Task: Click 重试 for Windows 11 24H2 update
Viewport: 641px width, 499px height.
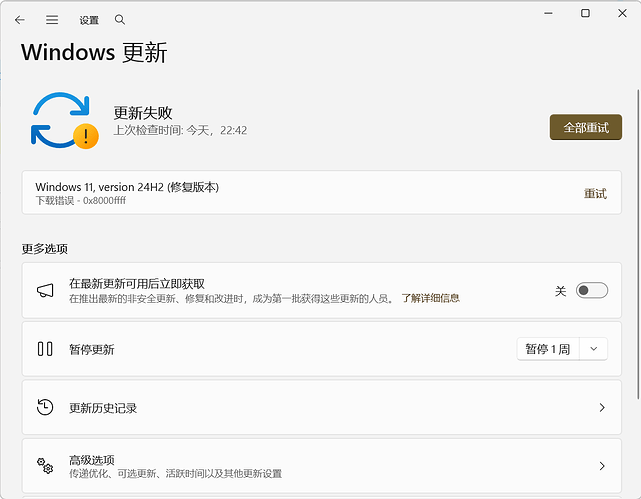Action: (595, 193)
